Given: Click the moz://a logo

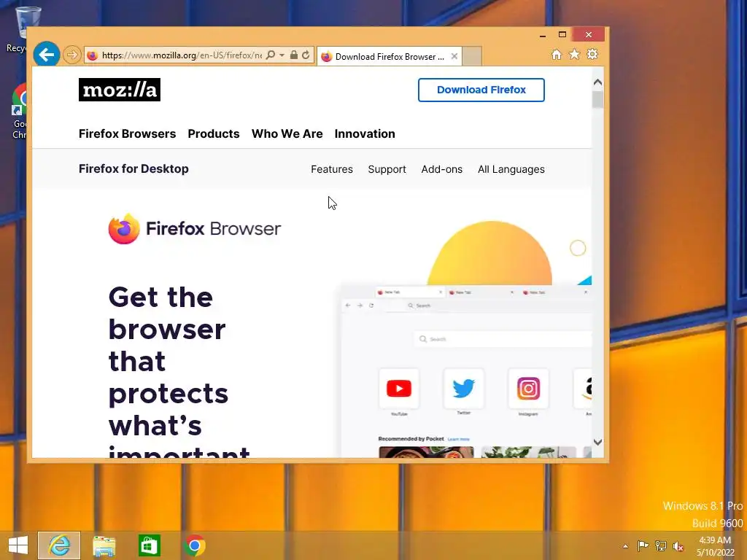Looking at the screenshot, I should coord(120,90).
